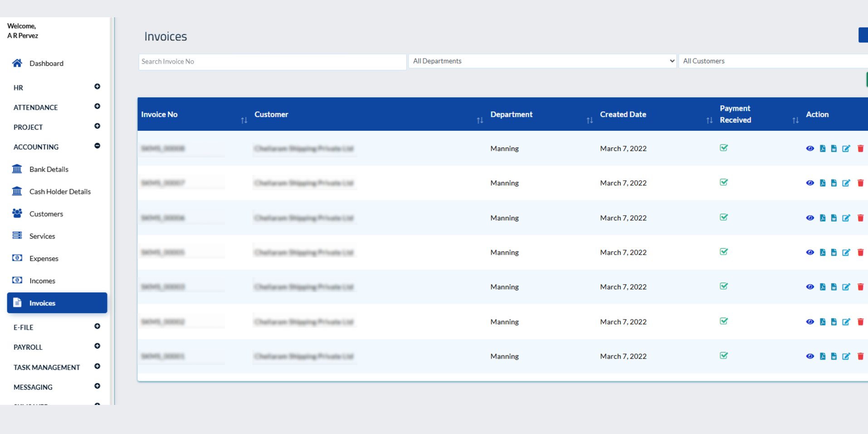
Task: Go to Cash Holder Details page
Action: point(60,192)
